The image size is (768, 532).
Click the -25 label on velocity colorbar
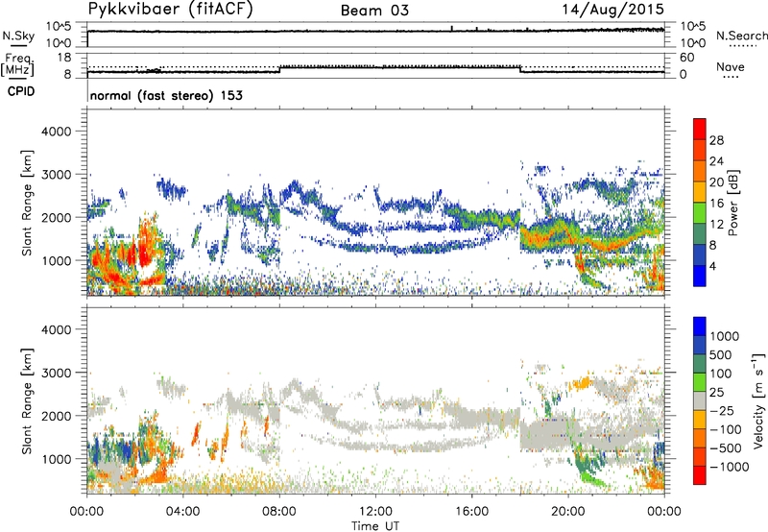click(x=722, y=411)
